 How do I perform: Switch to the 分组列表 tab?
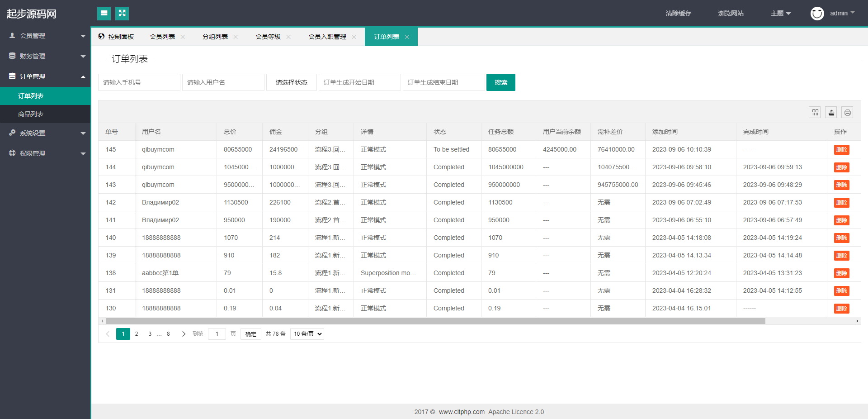point(215,37)
